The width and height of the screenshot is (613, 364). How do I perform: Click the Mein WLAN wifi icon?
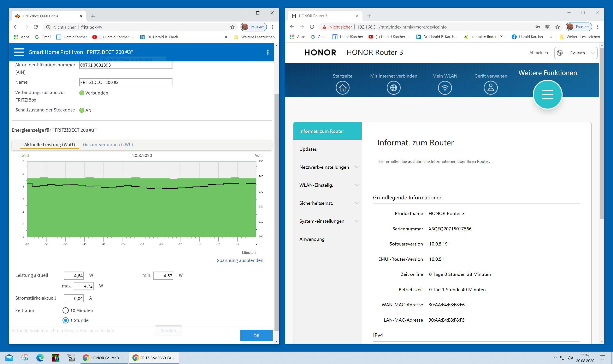coord(444,88)
